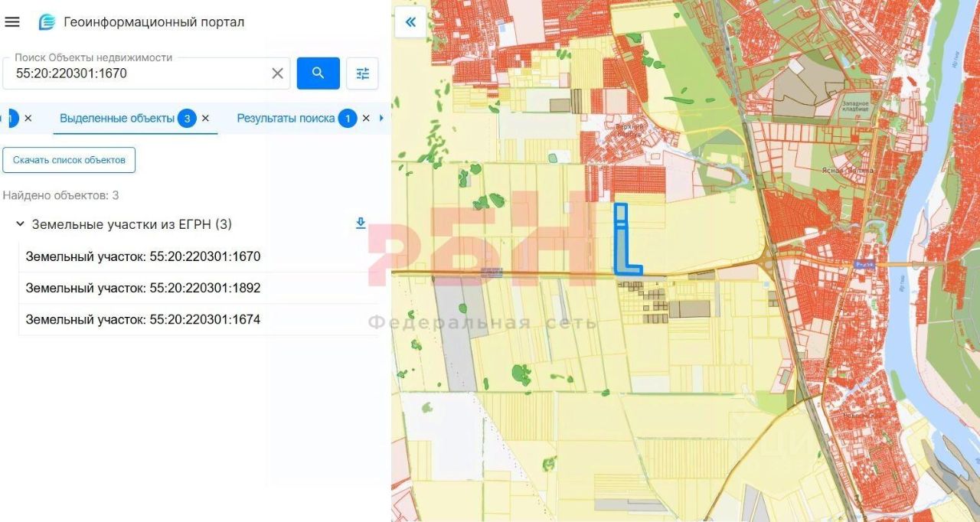
Task: Click the Геоинформационный портал logo icon
Action: (47, 22)
